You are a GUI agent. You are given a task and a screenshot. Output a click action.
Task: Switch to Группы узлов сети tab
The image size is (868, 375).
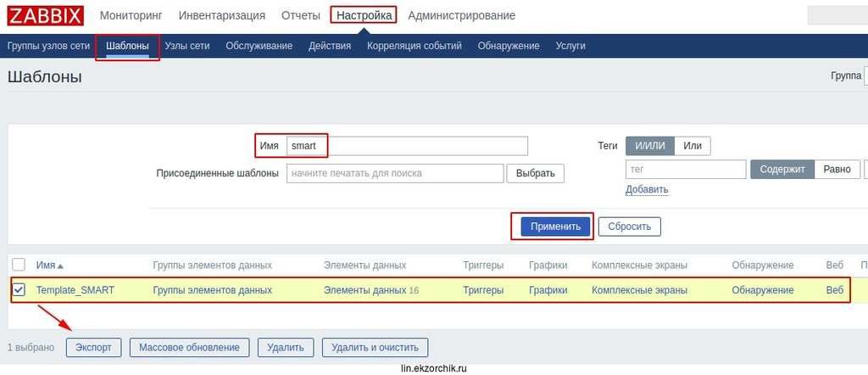point(48,46)
